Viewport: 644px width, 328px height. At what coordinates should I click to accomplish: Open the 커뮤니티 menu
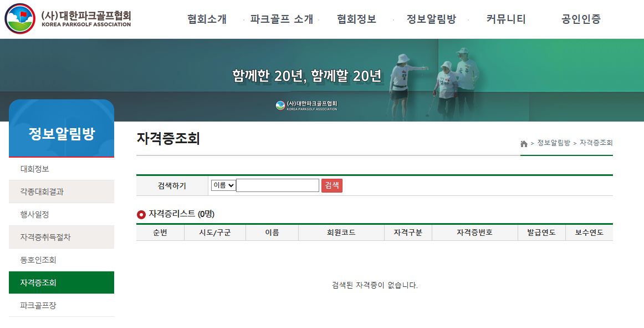(x=506, y=19)
